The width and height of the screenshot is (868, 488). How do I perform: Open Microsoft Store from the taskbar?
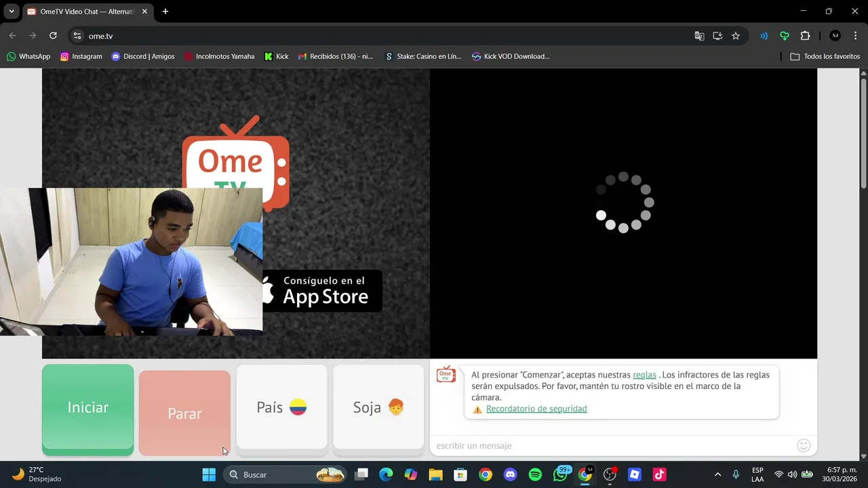[460, 474]
